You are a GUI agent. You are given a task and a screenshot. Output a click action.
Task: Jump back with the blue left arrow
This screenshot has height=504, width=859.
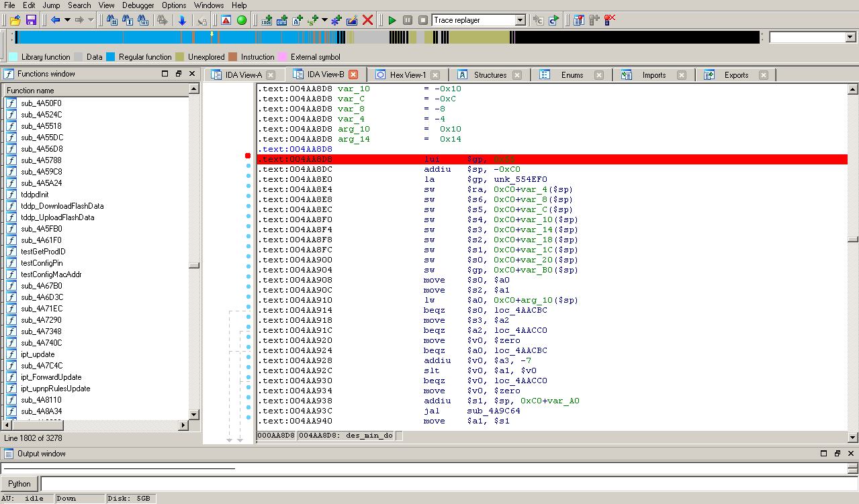pos(56,20)
